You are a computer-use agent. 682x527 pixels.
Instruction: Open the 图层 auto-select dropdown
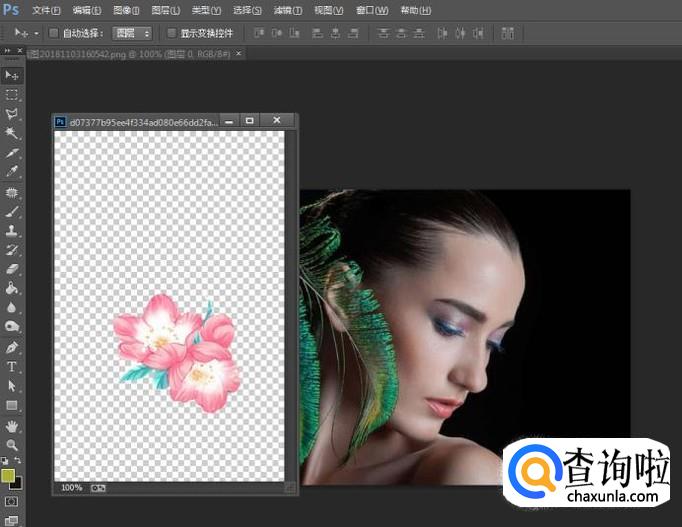[132, 33]
